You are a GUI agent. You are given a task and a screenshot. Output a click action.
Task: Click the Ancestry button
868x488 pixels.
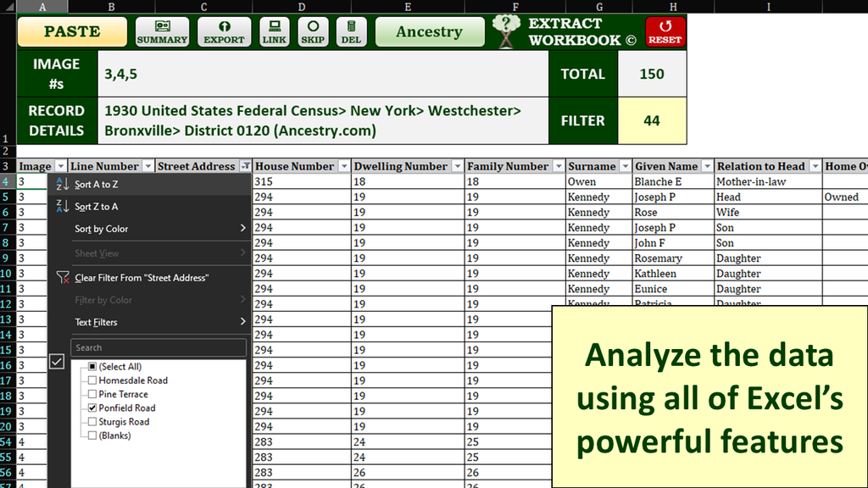tap(429, 31)
